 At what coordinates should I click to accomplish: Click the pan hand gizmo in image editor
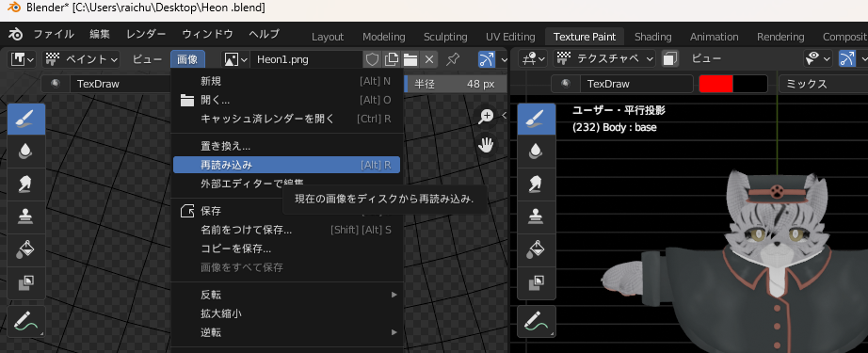coord(487,146)
